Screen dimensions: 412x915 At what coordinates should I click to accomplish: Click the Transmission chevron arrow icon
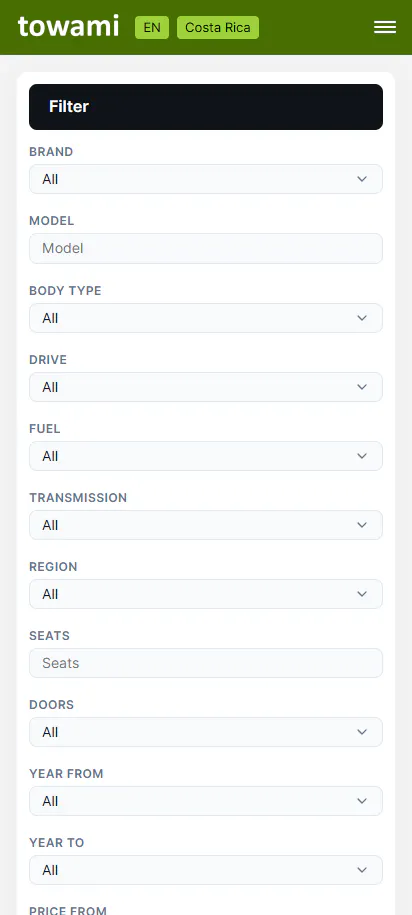(362, 525)
